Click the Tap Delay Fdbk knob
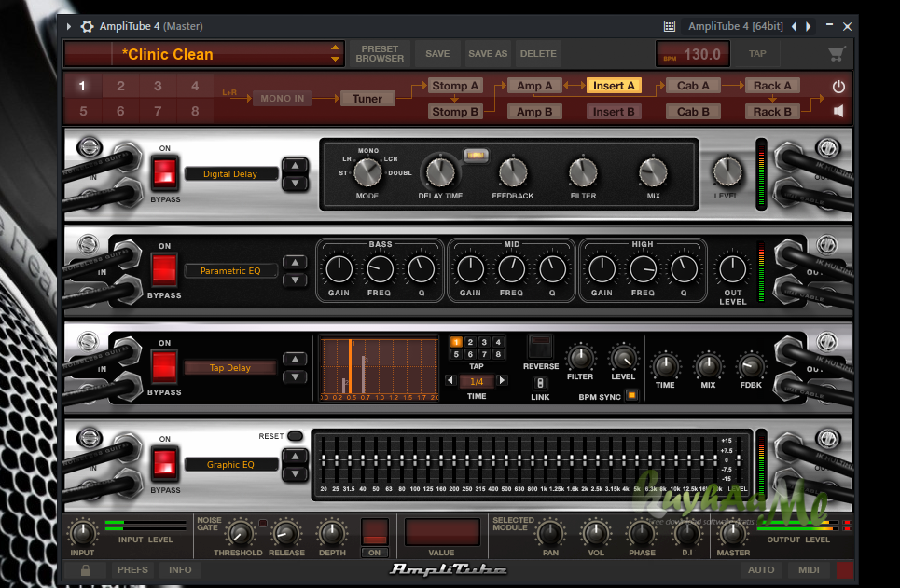 pyautogui.click(x=751, y=366)
